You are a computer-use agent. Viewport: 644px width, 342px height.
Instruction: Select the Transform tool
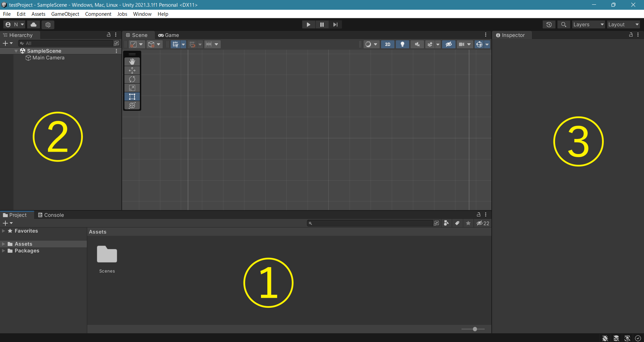[x=132, y=105]
